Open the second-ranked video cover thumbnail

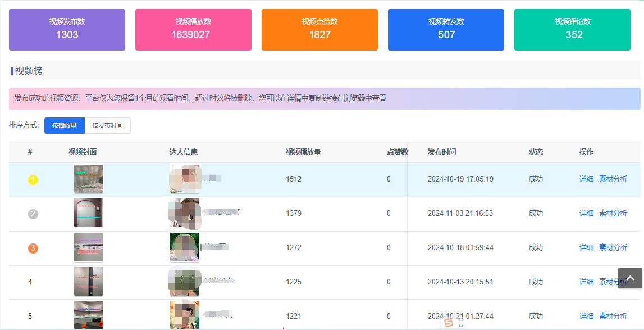[89, 213]
